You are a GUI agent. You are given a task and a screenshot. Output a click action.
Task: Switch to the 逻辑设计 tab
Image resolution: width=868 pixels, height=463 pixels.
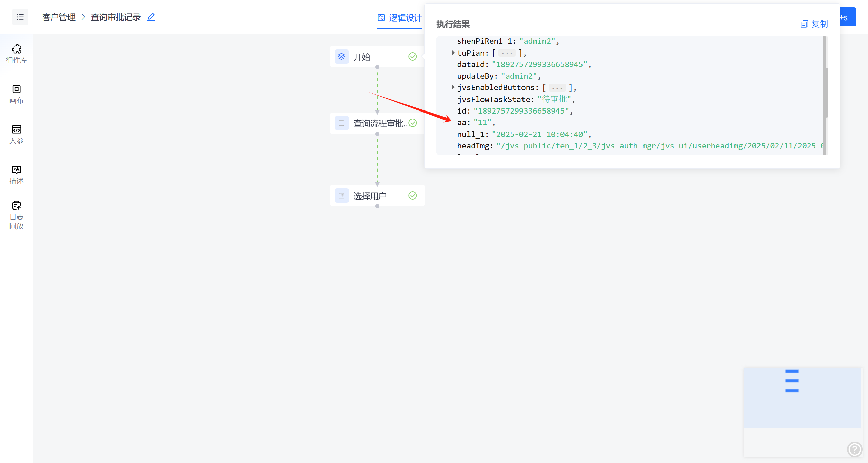point(400,18)
